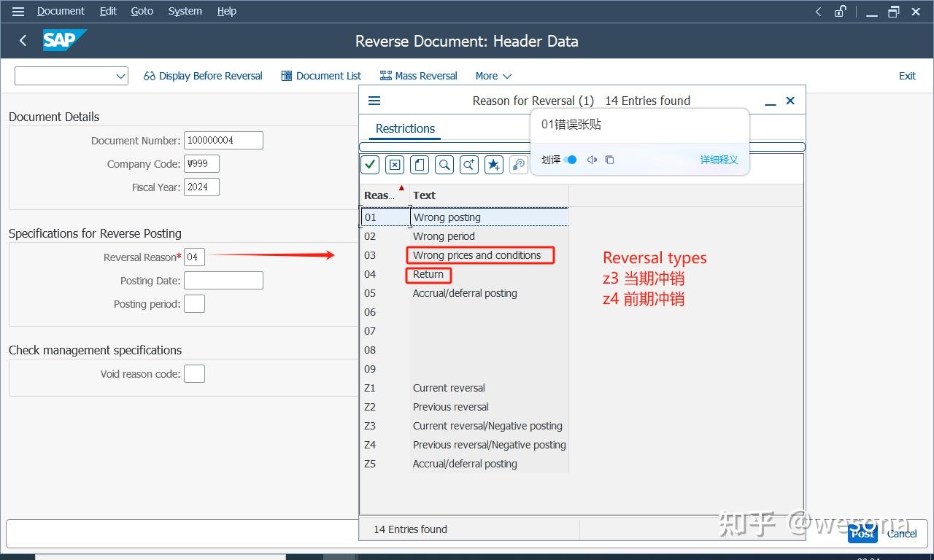Open the command field dropdown
Viewport: 934px width, 560px height.
point(120,76)
